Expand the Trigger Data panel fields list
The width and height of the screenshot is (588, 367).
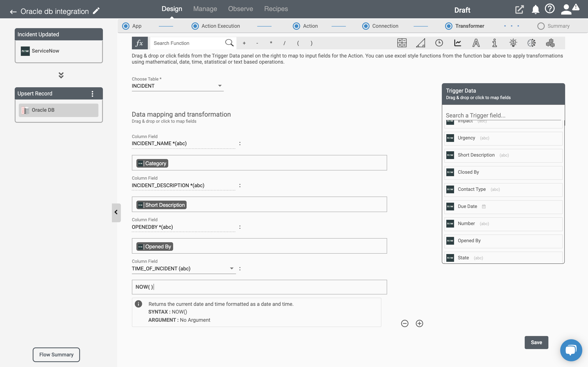pyautogui.click(x=116, y=211)
